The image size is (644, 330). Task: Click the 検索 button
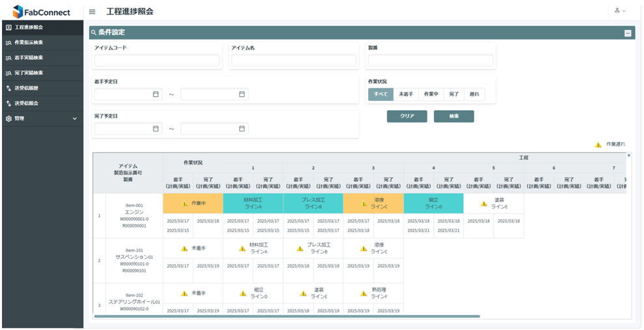453,116
